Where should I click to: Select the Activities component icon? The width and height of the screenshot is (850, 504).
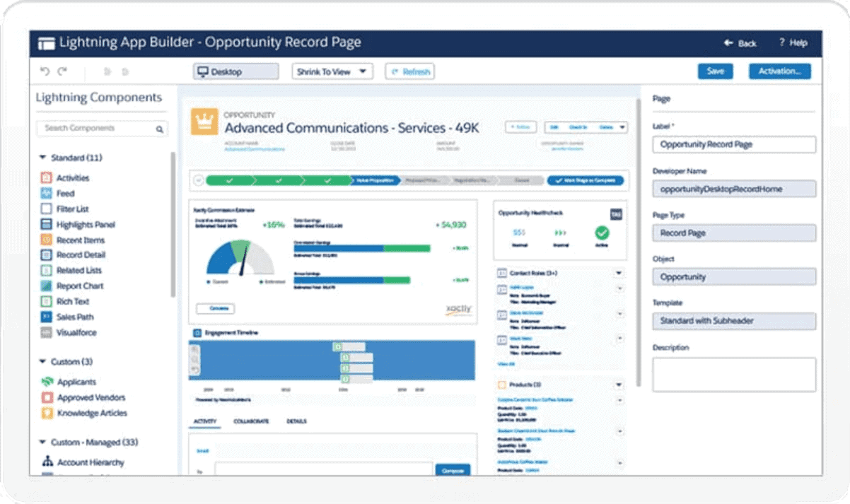click(x=47, y=178)
